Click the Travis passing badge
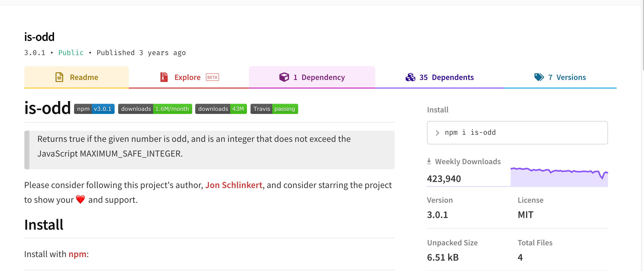644x271 pixels. coord(274,109)
